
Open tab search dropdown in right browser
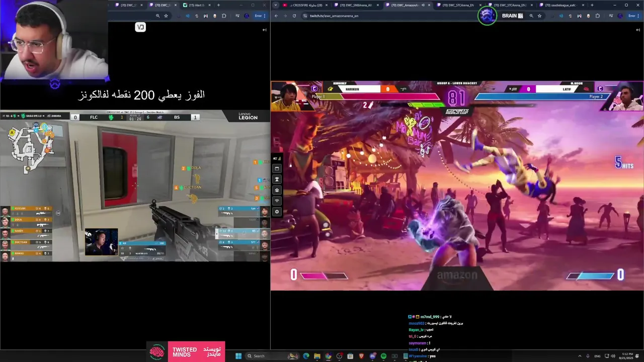point(276,5)
